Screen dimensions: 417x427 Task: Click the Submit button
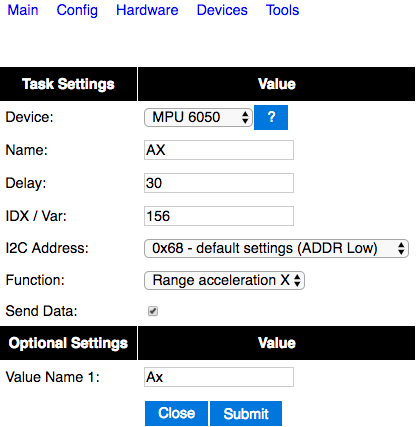click(246, 413)
